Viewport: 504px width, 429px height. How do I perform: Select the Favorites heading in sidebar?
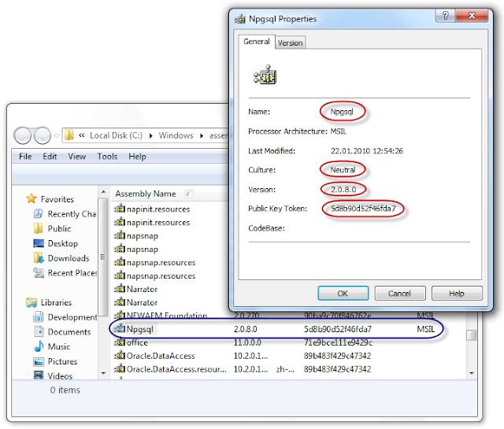[57, 199]
